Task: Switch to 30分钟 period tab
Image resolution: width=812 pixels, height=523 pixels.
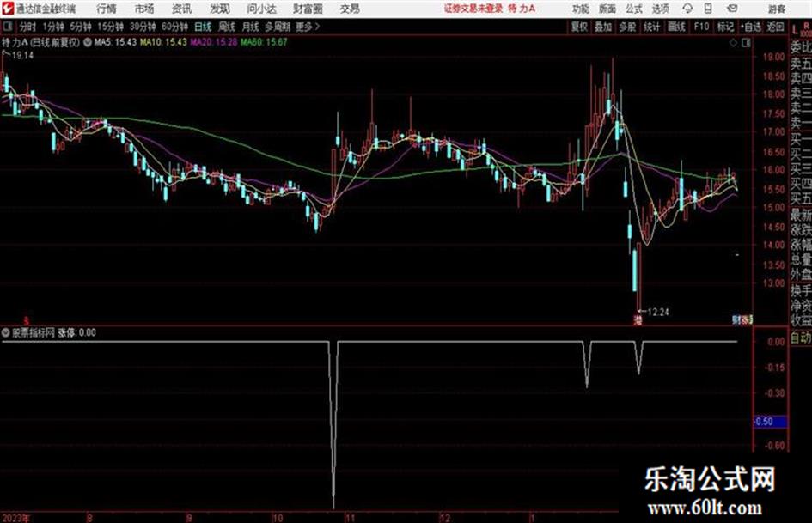Action: tap(143, 27)
